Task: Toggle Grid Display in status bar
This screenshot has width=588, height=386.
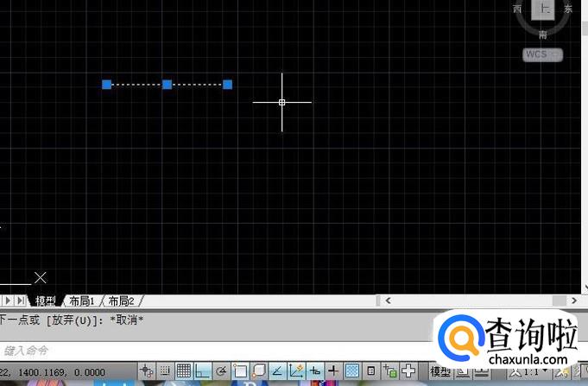Action: (184, 371)
